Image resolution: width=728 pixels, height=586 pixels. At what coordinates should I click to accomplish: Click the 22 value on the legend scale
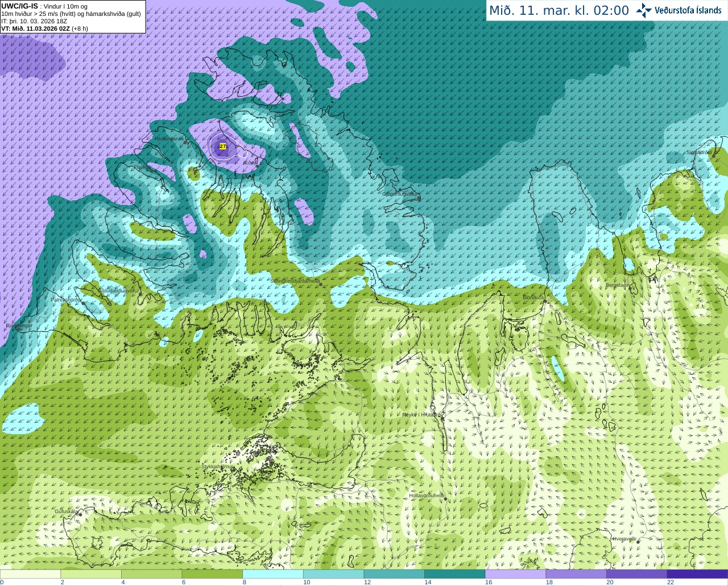(671, 582)
